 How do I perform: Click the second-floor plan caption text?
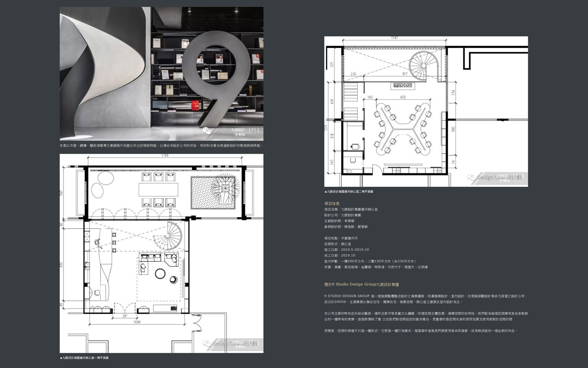pyautogui.click(x=349, y=191)
